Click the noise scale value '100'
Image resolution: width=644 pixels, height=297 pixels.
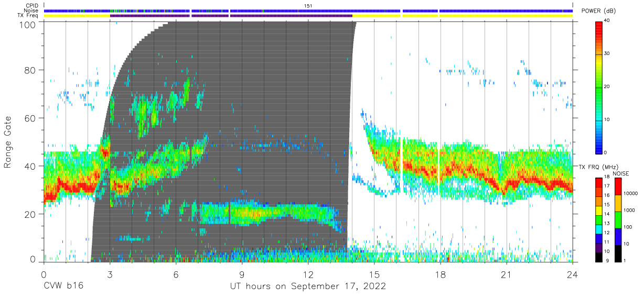pos(627,227)
